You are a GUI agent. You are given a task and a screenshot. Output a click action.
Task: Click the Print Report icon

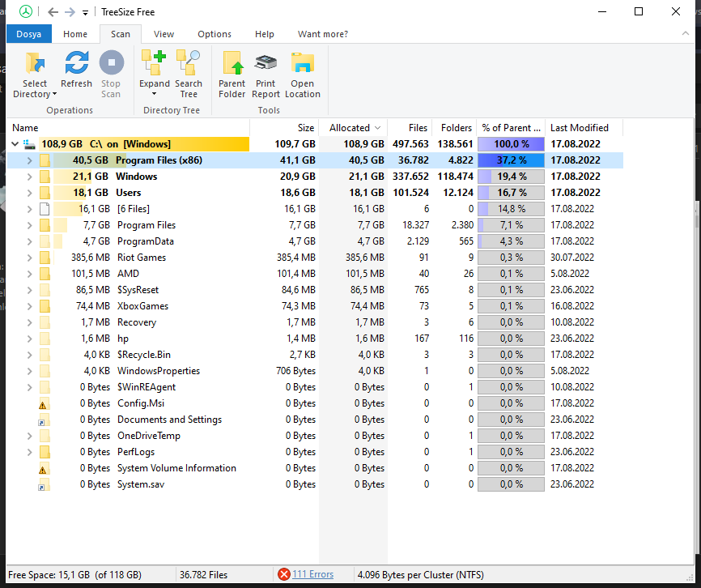pyautogui.click(x=266, y=62)
